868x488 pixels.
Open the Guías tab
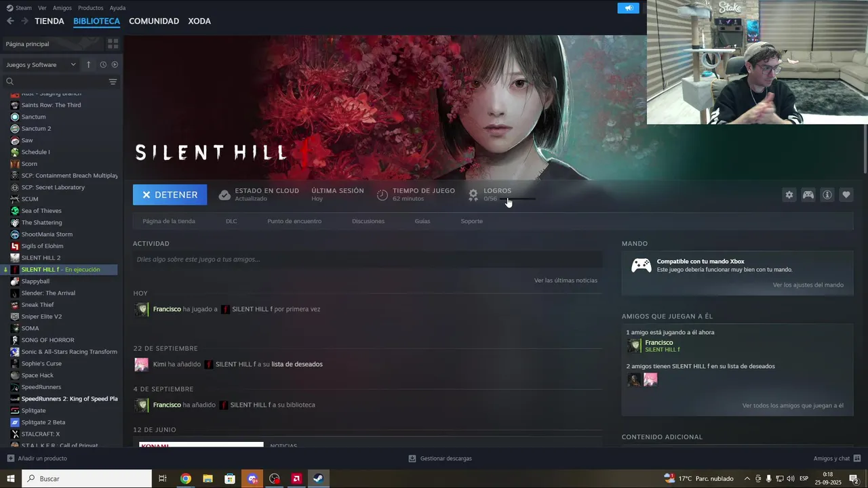(422, 221)
